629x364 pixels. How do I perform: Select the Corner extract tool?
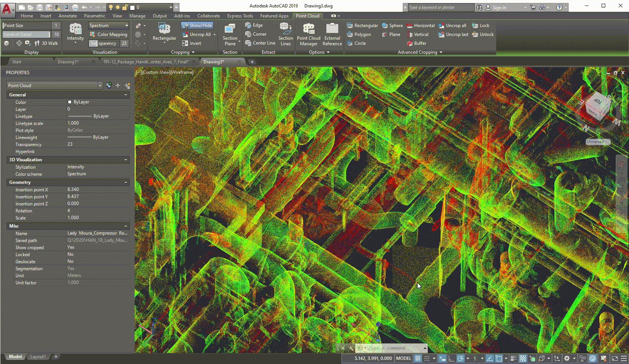pyautogui.click(x=256, y=34)
